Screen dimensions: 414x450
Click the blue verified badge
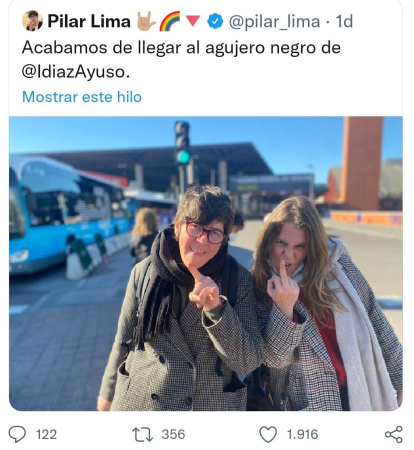(215, 21)
